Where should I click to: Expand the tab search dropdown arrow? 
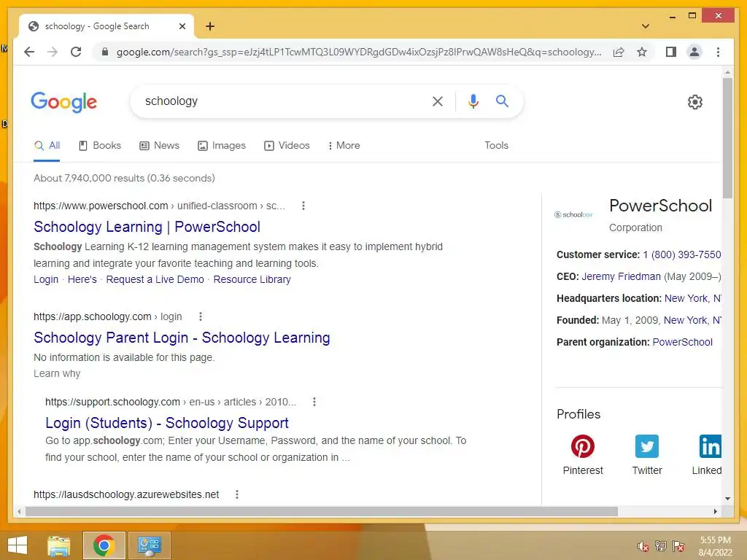pos(646,26)
